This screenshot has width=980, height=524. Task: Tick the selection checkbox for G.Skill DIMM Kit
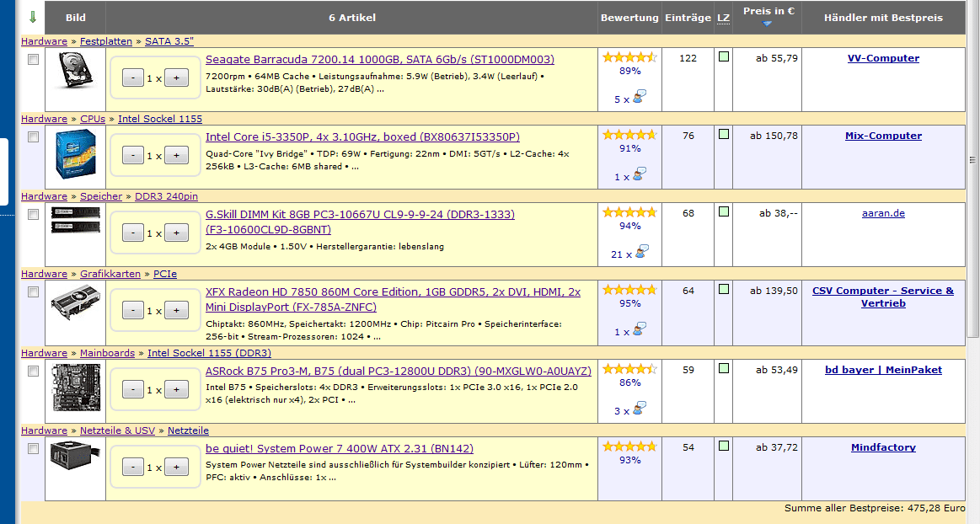click(x=33, y=214)
